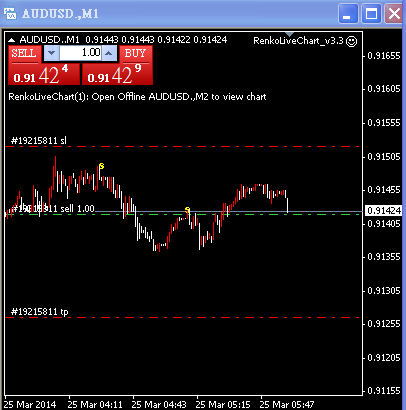Click the lot volume field showing 1.00
The height and width of the screenshot is (410, 406).
coord(81,53)
